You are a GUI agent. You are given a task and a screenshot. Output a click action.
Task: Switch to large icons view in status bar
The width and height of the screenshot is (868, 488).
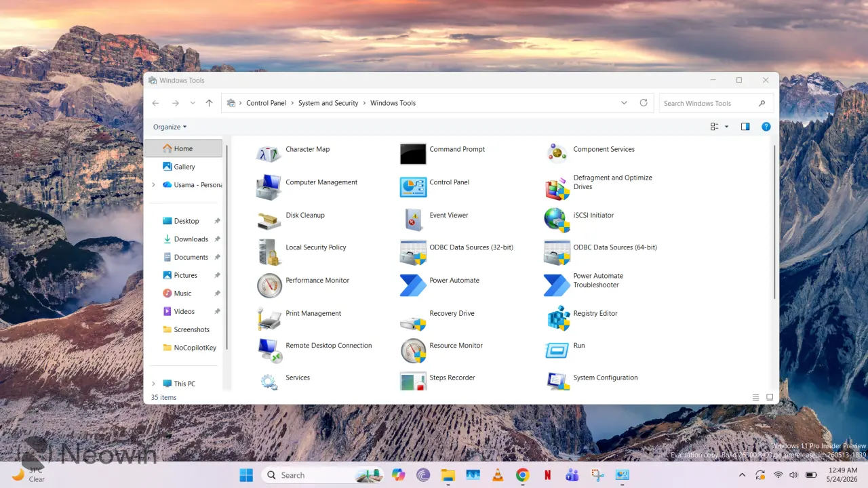coord(770,397)
